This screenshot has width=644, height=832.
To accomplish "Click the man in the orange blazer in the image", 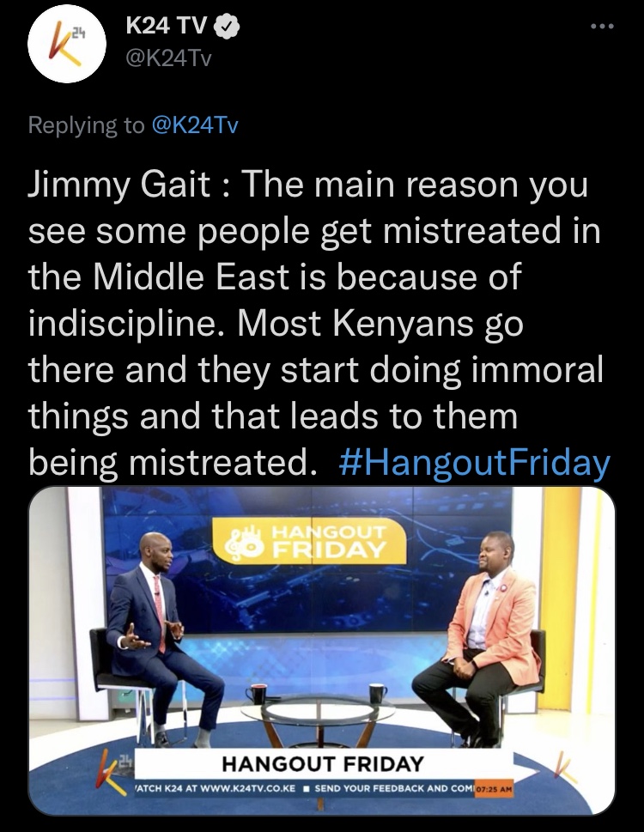I will tap(478, 637).
